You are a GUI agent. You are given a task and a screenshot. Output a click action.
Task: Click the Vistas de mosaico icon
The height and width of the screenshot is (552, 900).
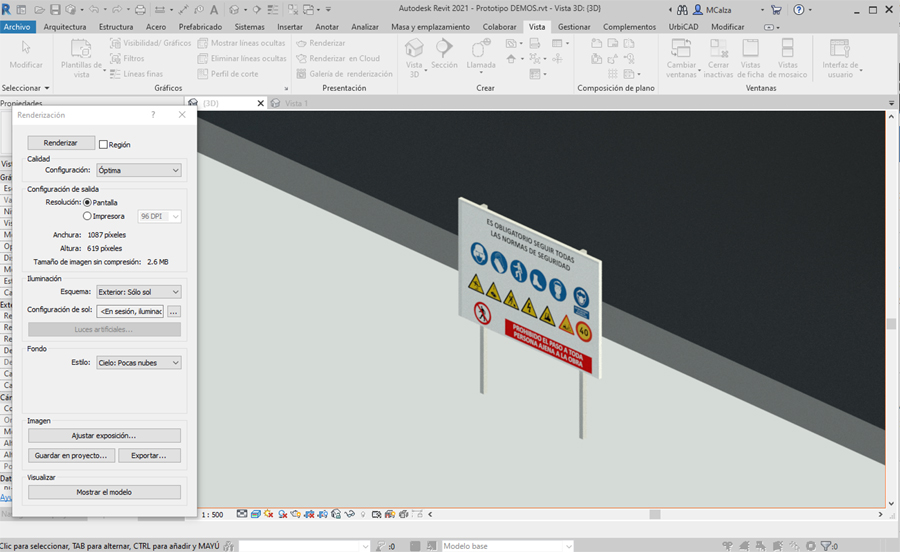tap(787, 49)
